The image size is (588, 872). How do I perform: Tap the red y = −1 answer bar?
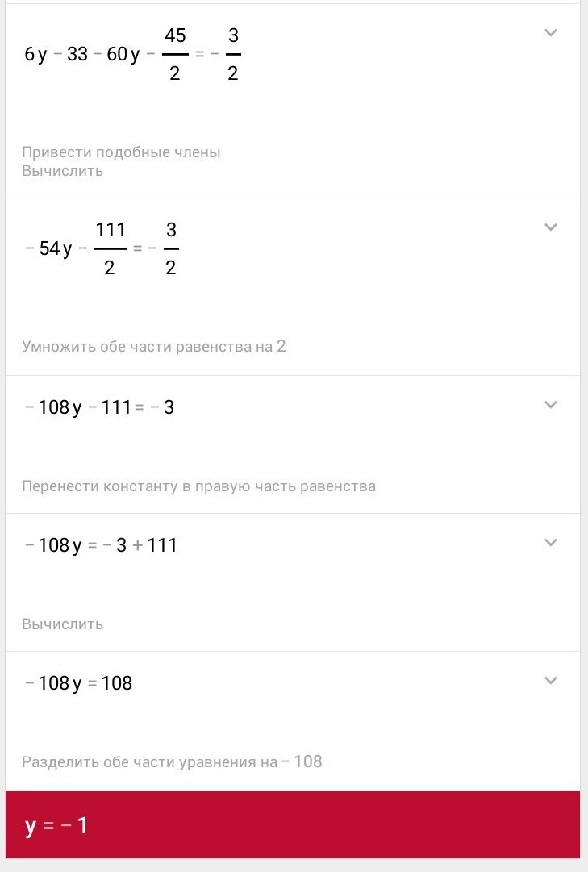click(293, 825)
